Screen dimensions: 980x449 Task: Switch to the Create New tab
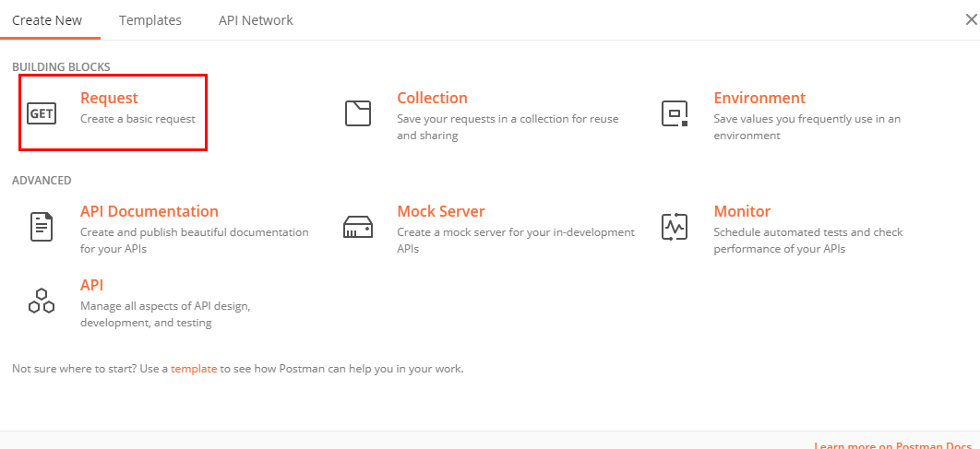point(47,20)
